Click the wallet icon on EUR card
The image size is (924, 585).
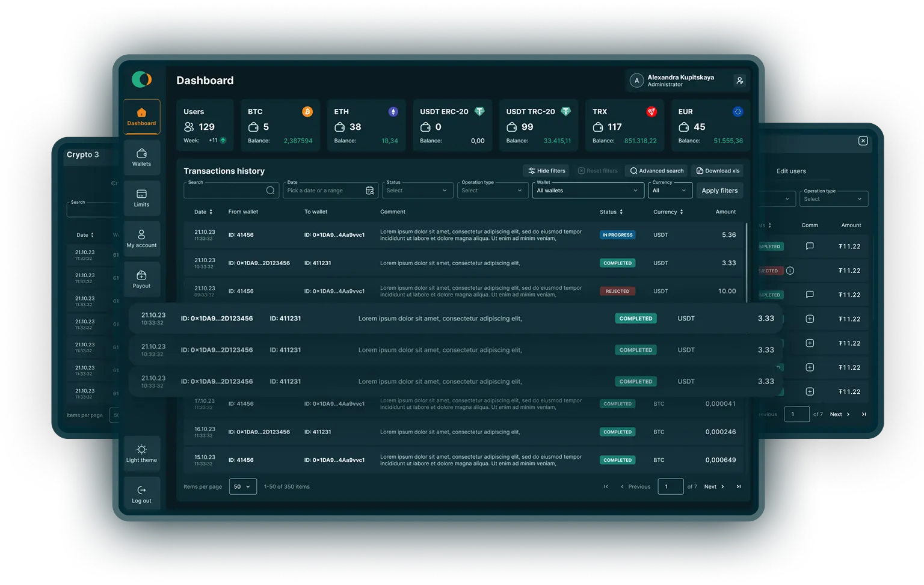click(x=684, y=127)
